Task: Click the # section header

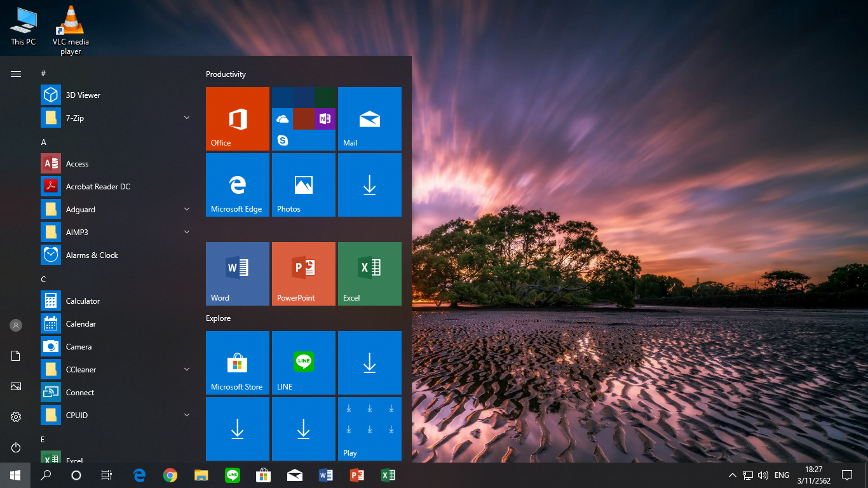Action: pos(43,74)
